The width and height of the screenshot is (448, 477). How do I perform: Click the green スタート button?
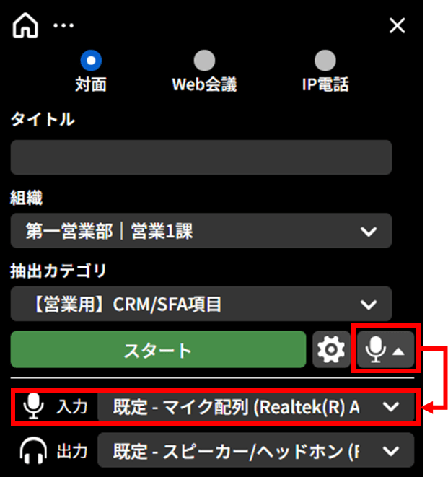pyautogui.click(x=158, y=349)
